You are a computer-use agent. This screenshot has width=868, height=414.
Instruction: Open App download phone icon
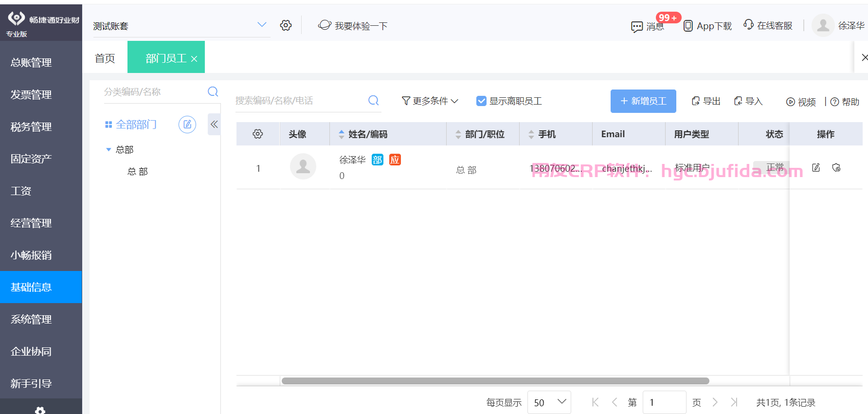pos(688,26)
